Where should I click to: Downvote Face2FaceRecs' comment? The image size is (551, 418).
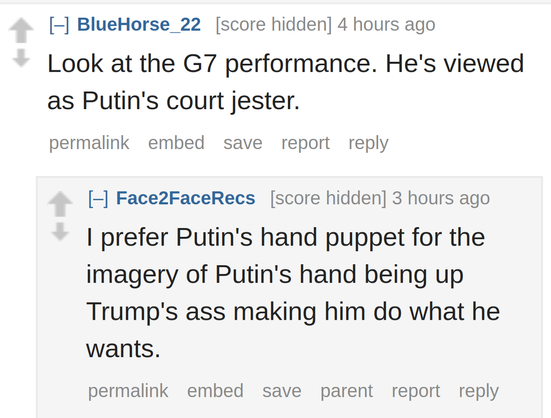click(60, 231)
